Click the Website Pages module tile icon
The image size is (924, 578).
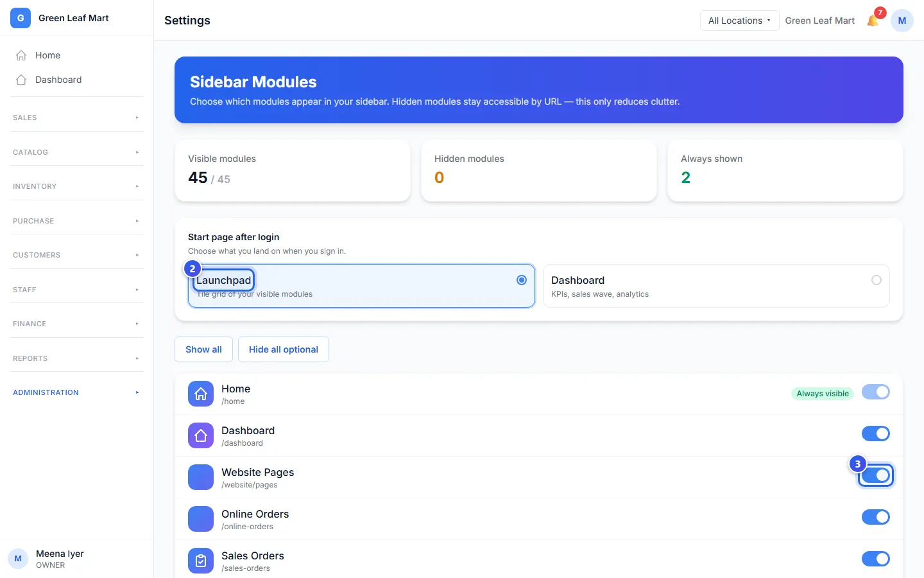tap(201, 477)
